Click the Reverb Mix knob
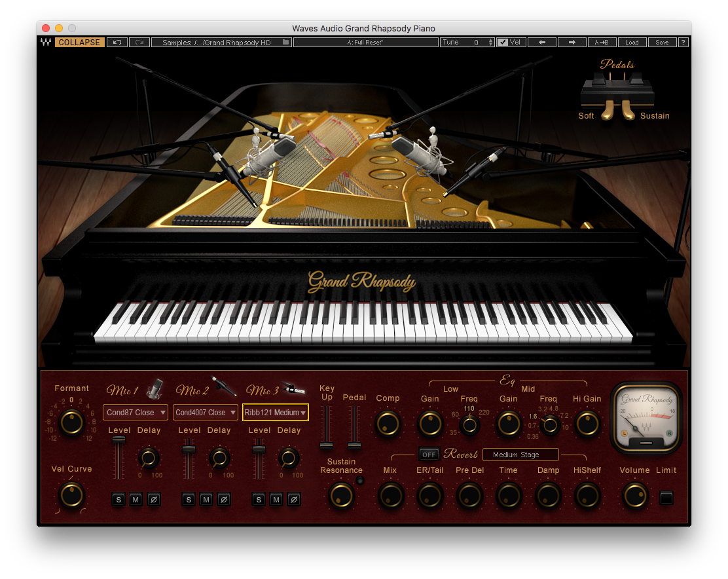Screen dimensions: 728x579 point(390,495)
